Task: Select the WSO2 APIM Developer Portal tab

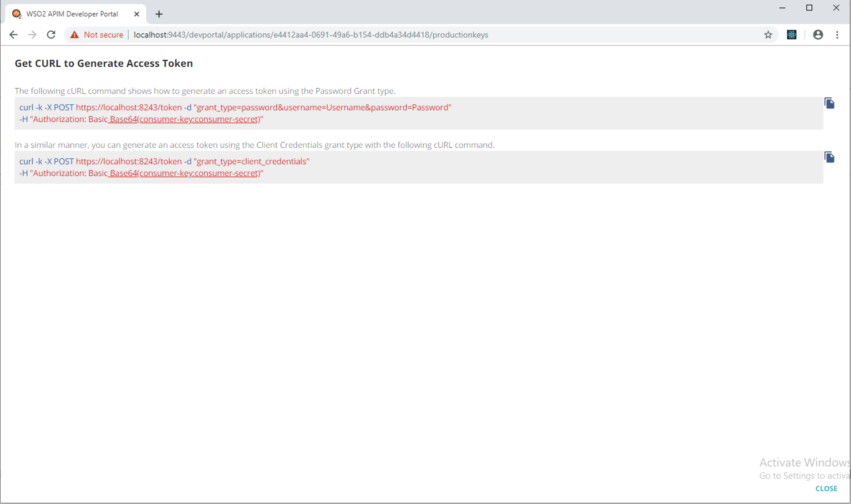Action: tap(72, 13)
